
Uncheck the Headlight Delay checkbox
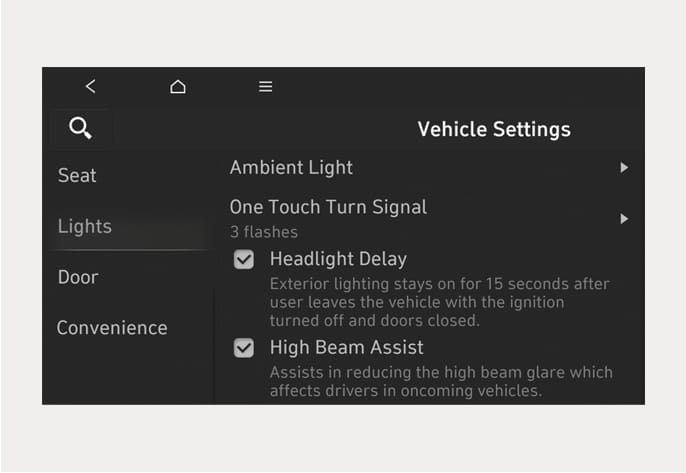[x=244, y=259]
